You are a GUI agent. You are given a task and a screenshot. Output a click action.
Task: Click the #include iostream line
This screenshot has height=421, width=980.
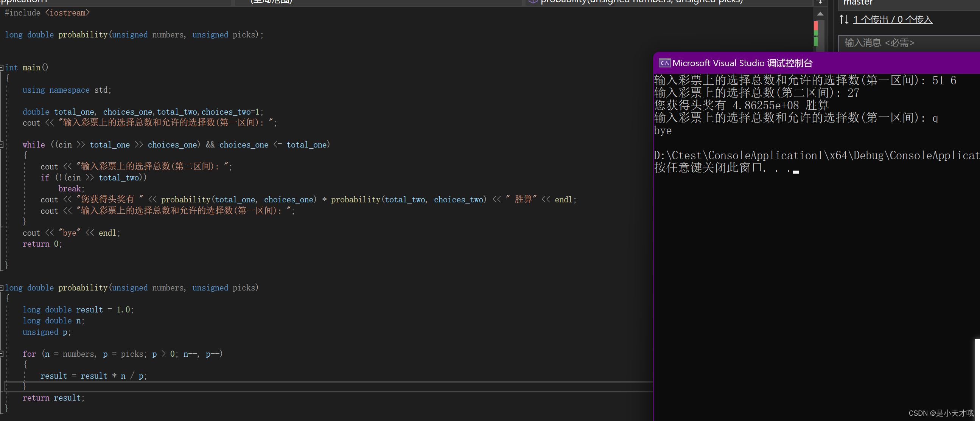coord(47,13)
